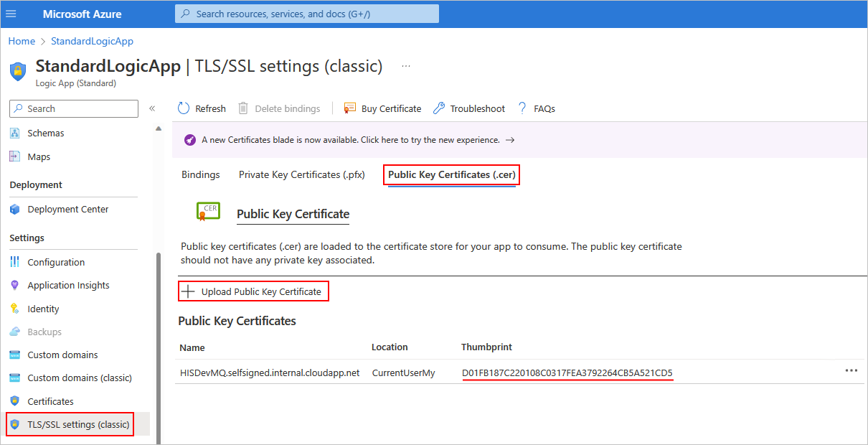This screenshot has height=445, width=868.
Task: Open the Troubleshoot wrench tool
Action: pos(439,108)
